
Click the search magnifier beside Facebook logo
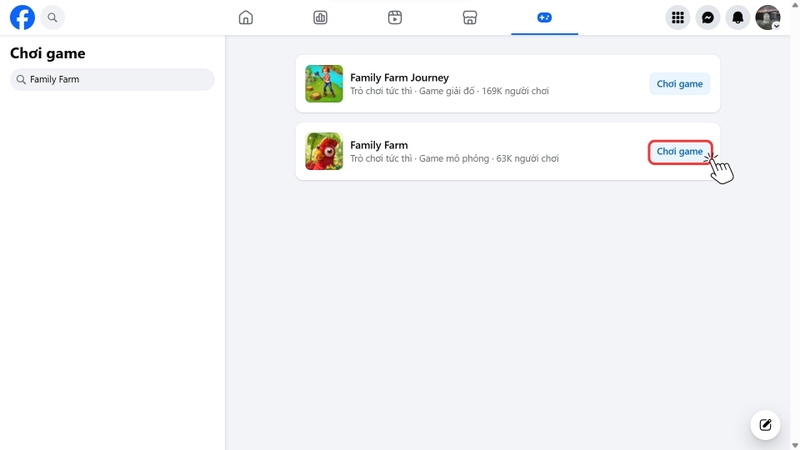click(53, 17)
